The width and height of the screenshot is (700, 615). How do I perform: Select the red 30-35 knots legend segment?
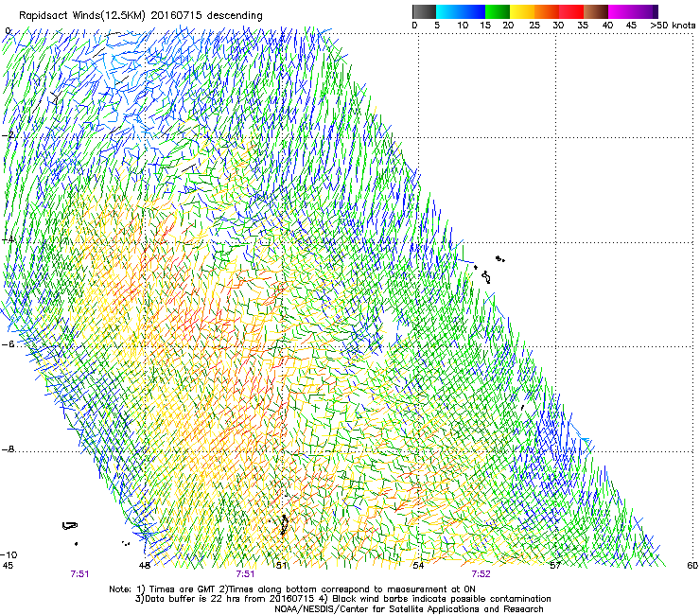point(571,11)
